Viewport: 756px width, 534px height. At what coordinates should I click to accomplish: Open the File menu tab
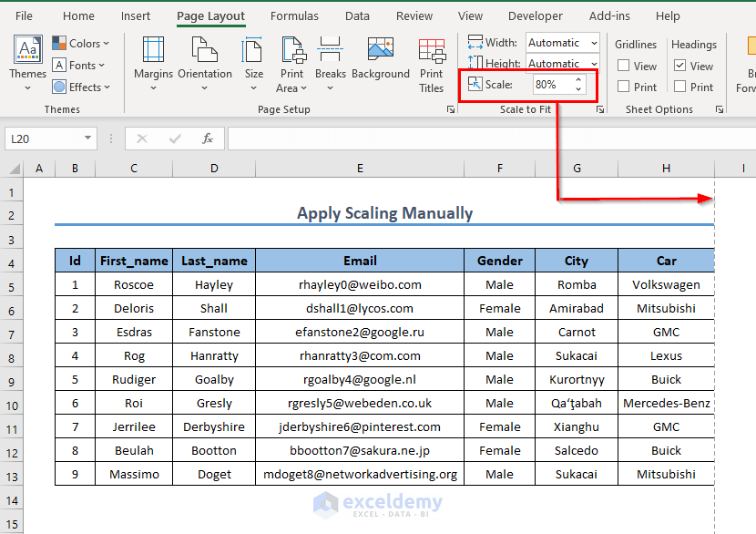[24, 15]
